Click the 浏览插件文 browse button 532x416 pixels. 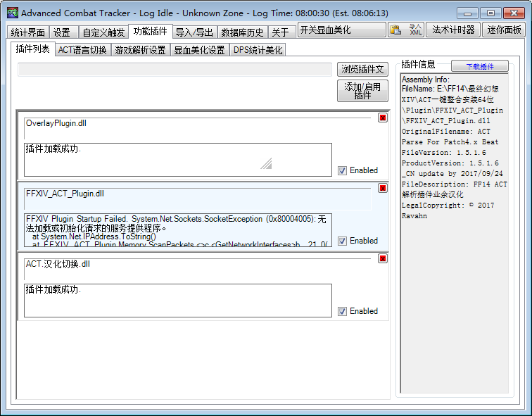point(362,69)
